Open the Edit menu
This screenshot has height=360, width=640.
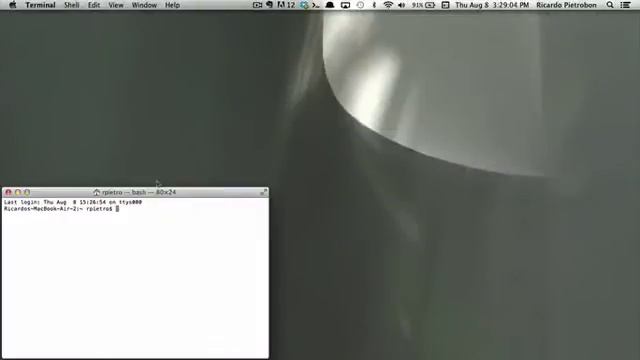pyautogui.click(x=94, y=5)
